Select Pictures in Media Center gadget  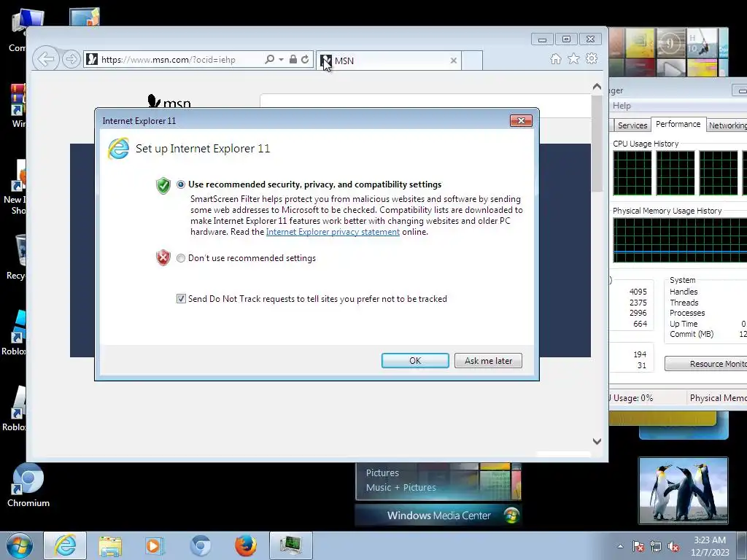click(382, 472)
